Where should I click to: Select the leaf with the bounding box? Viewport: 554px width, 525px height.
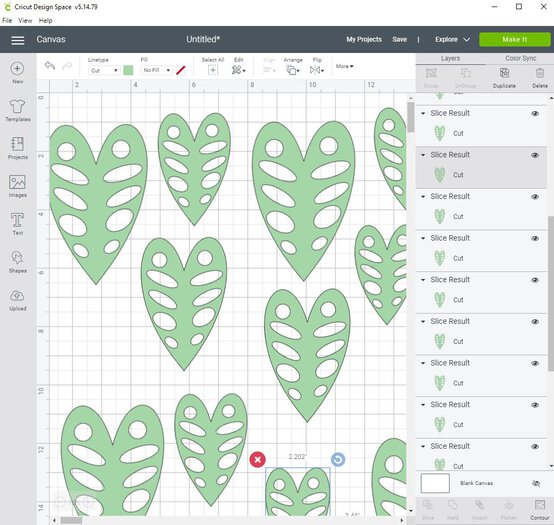tap(297, 492)
